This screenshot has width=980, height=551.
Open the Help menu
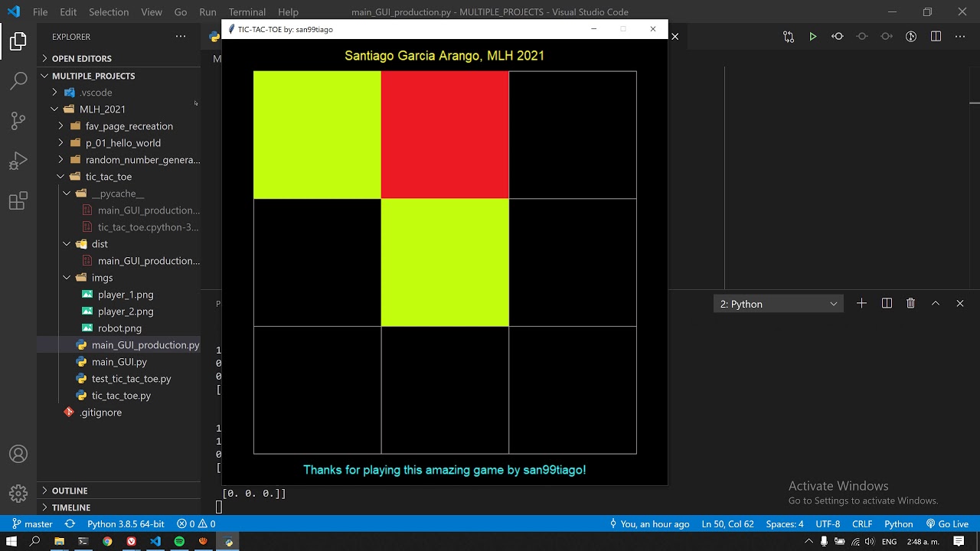(x=289, y=12)
